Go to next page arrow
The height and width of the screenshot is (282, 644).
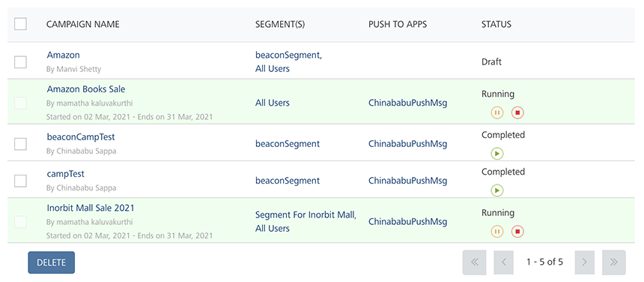point(585,262)
